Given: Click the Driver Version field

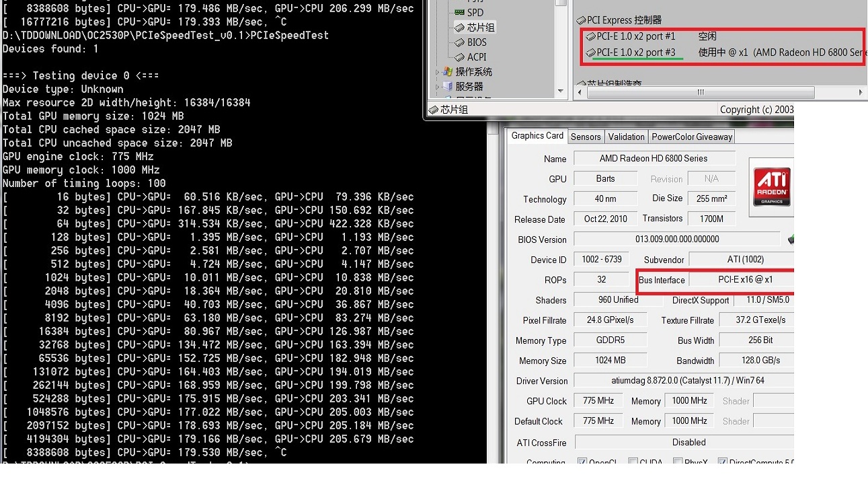Looking at the screenshot, I should coord(683,380).
